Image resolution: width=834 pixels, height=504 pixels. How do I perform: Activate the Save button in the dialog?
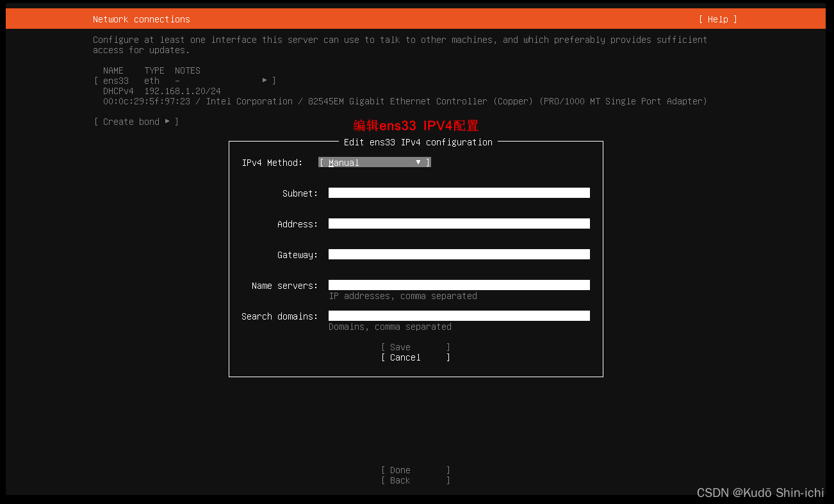tap(416, 347)
